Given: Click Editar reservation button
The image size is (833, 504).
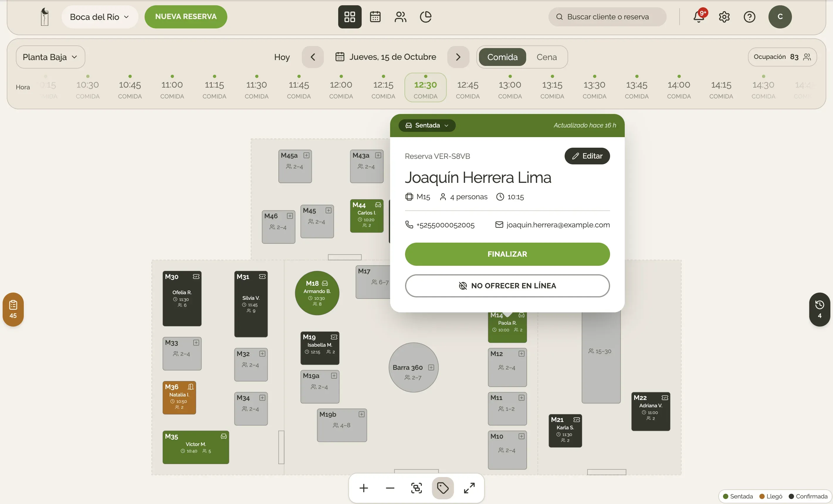Looking at the screenshot, I should click(587, 156).
